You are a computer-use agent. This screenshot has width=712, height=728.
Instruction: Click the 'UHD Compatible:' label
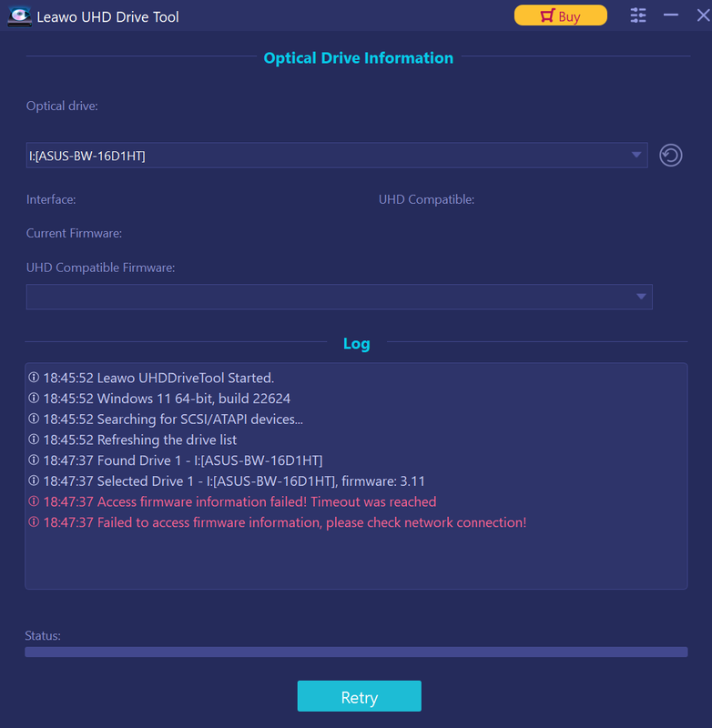coord(426,199)
